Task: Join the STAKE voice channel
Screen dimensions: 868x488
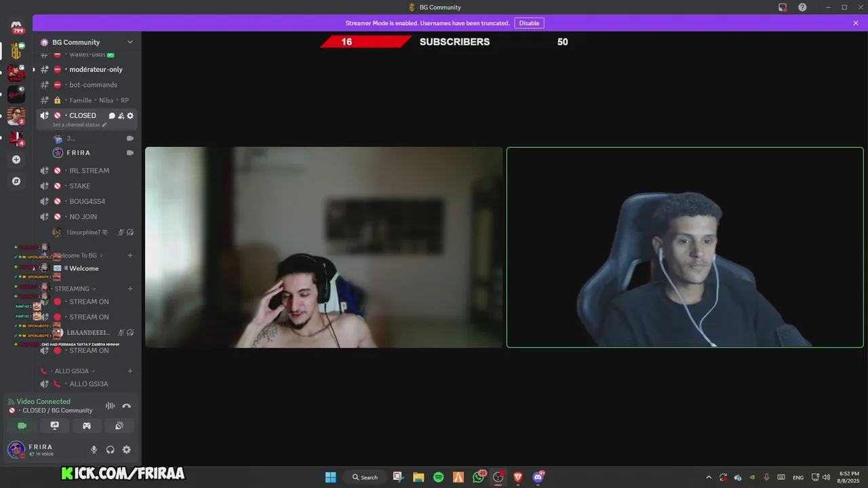Action: click(x=87, y=186)
